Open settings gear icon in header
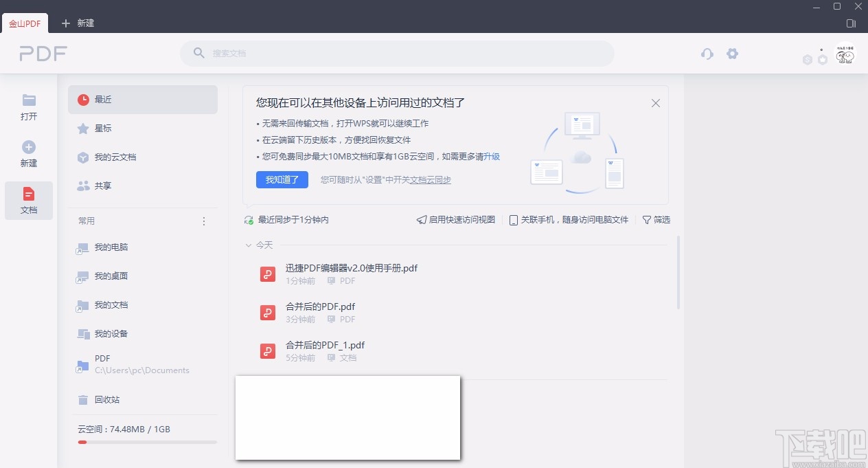 pyautogui.click(x=733, y=54)
